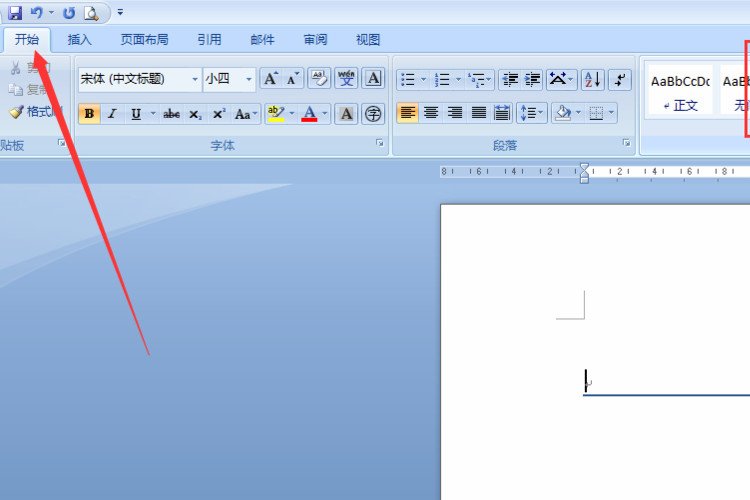Image resolution: width=750 pixels, height=500 pixels.
Task: Justify the text
Action: pos(478,113)
